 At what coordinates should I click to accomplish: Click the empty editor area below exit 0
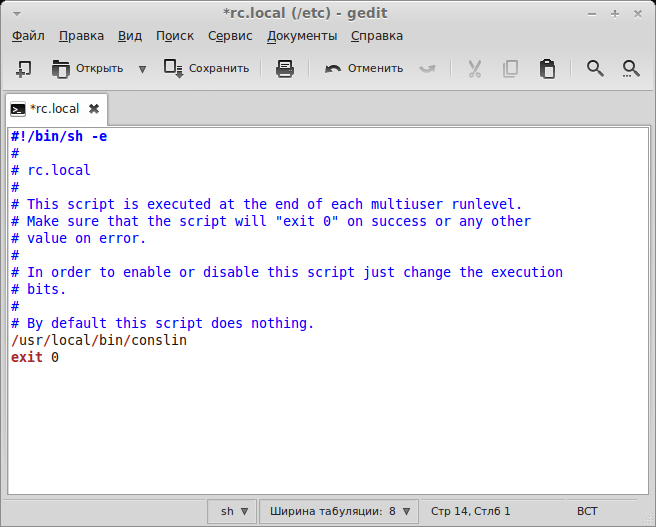[328, 427]
